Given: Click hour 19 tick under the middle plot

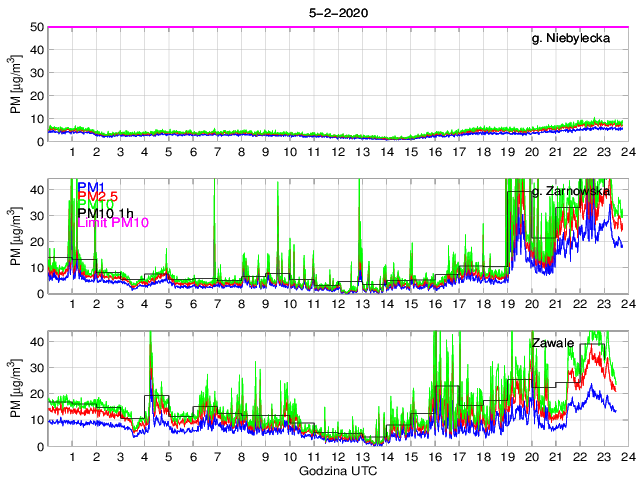Looking at the screenshot, I should 506,304.
